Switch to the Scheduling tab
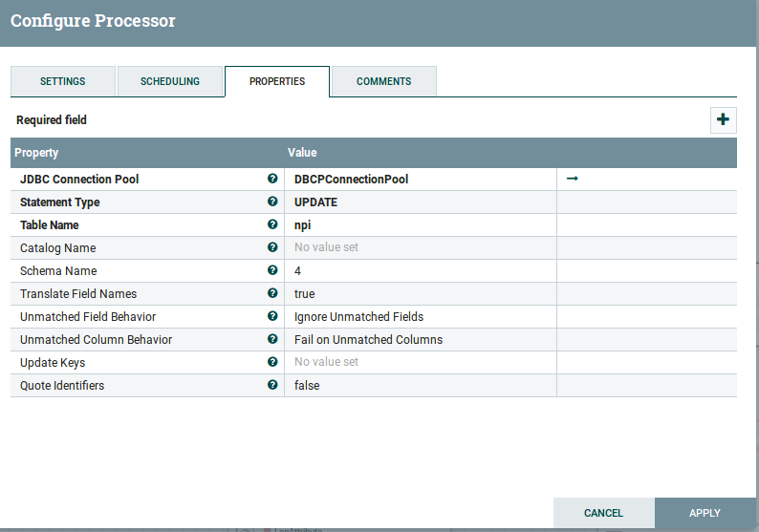The width and height of the screenshot is (759, 532). pos(170,81)
